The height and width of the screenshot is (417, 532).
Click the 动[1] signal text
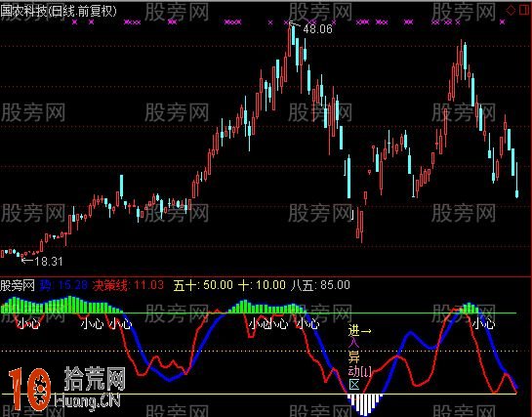(359, 371)
